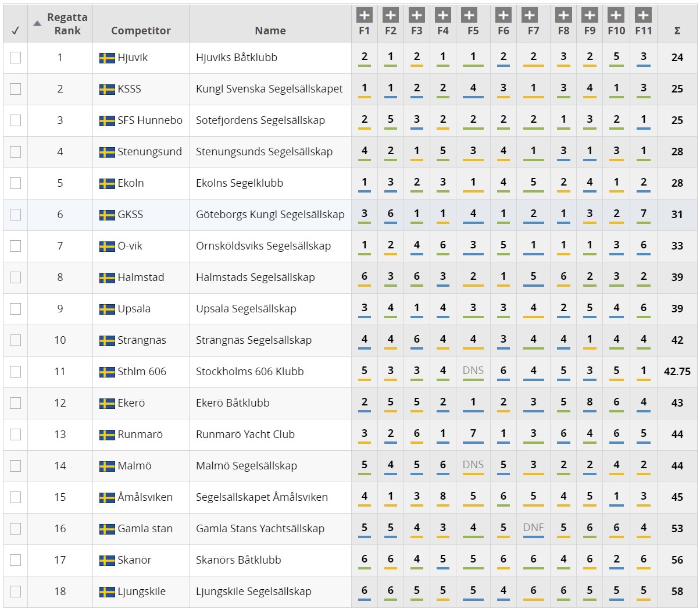Sort by the Competitor column header

click(141, 31)
